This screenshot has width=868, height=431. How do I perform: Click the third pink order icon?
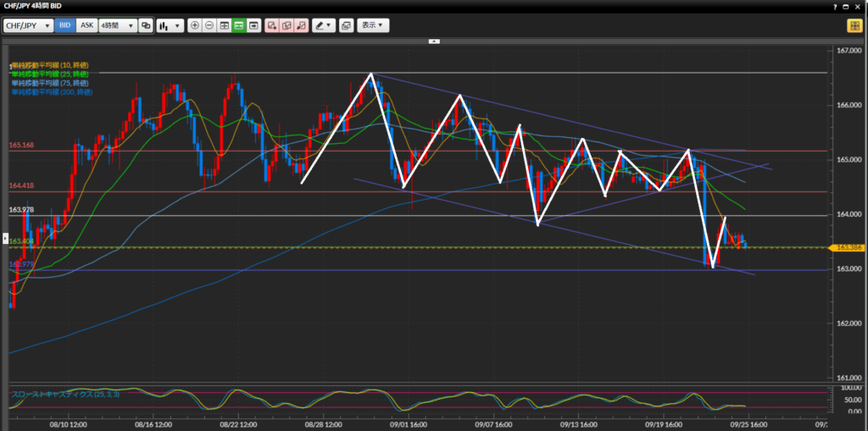pyautogui.click(x=301, y=25)
